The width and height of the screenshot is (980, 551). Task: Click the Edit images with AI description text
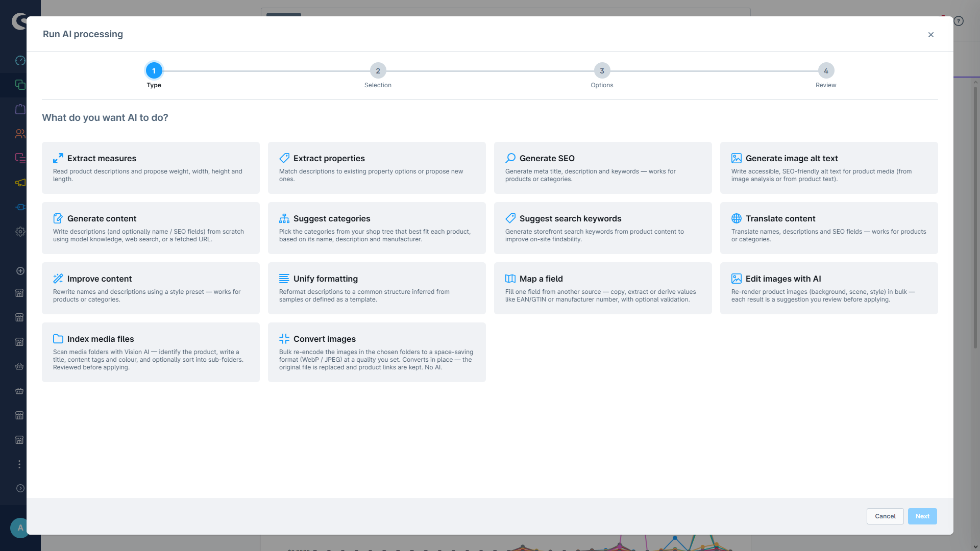(x=823, y=295)
